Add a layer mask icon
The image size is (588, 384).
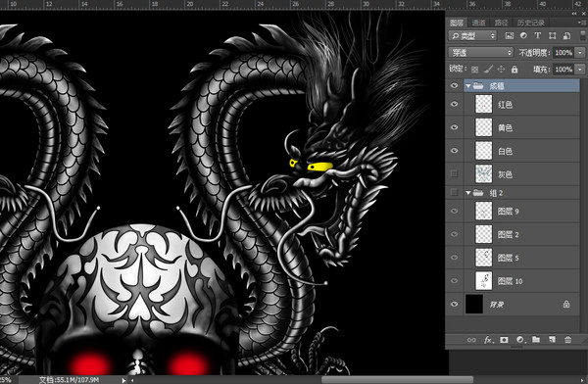click(504, 340)
